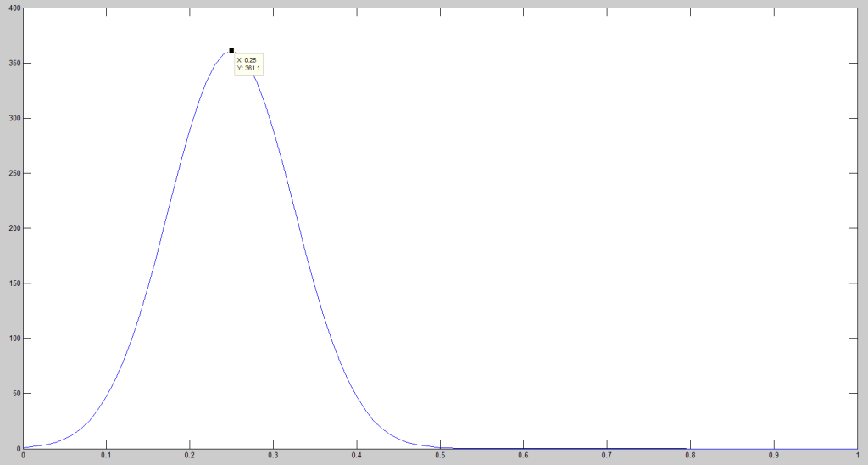Click the black data cursor marker at the peak
The width and height of the screenshot is (868, 465).
(231, 51)
